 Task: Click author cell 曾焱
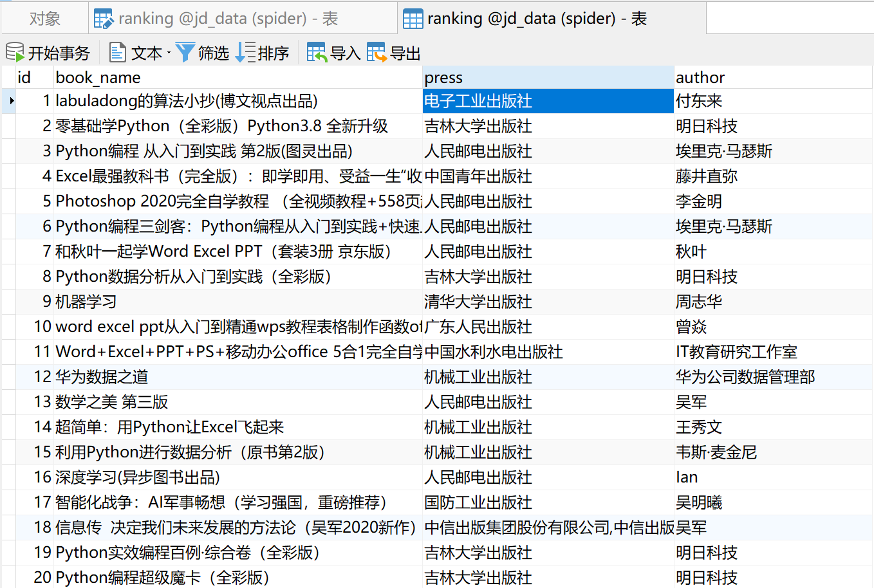coord(774,327)
